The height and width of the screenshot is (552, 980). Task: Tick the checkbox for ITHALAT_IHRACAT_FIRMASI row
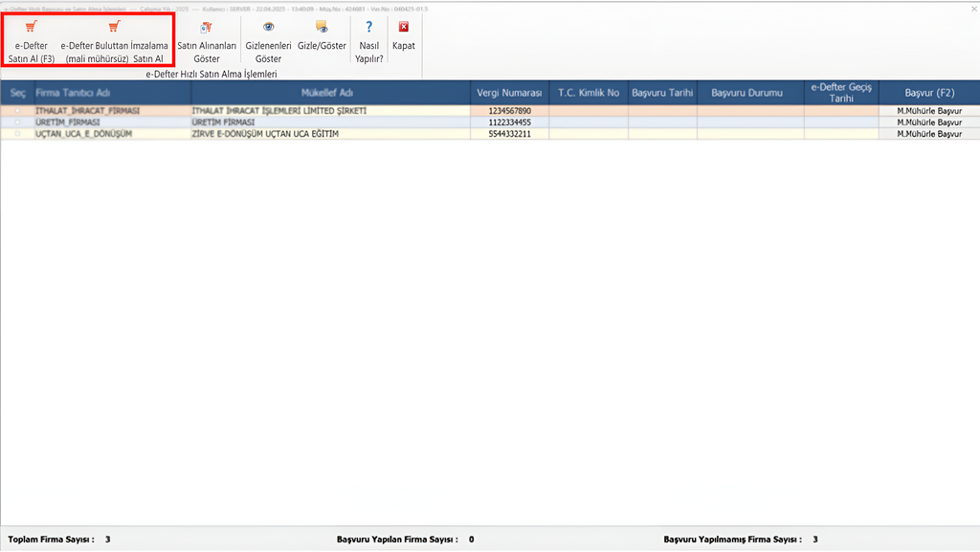click(17, 111)
